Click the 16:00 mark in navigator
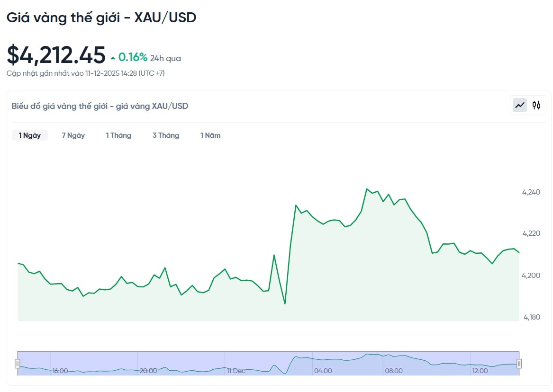This screenshot has width=553, height=392. coord(60,371)
